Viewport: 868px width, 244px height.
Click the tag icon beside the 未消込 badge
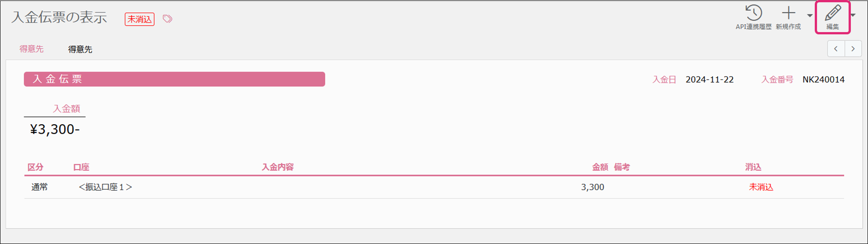(167, 19)
